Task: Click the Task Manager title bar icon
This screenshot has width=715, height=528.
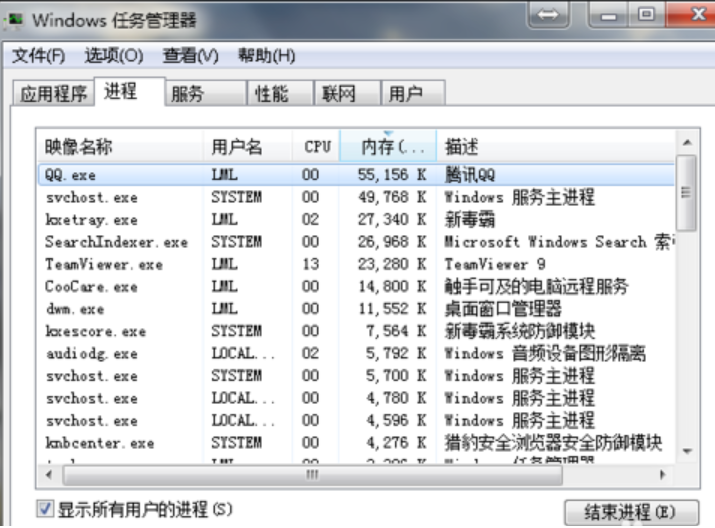Action: tap(16, 19)
